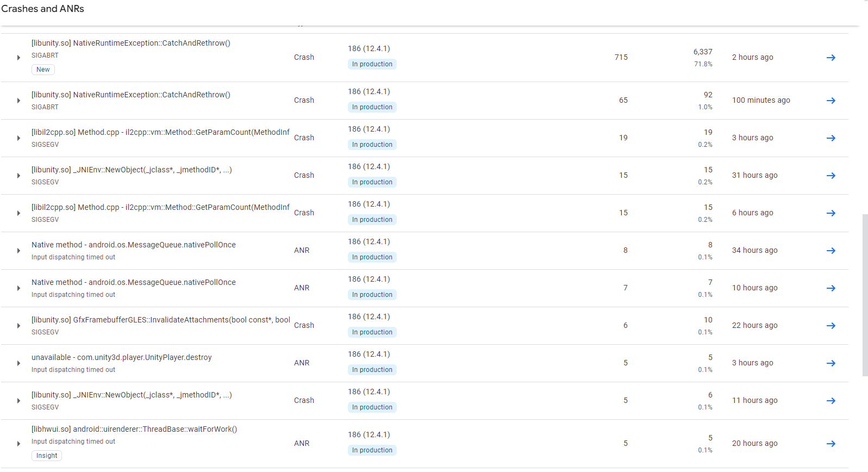This screenshot has width=868, height=472.
Task: Click arrow for GfxFramebufferGLES crash row
Action: 830,326
